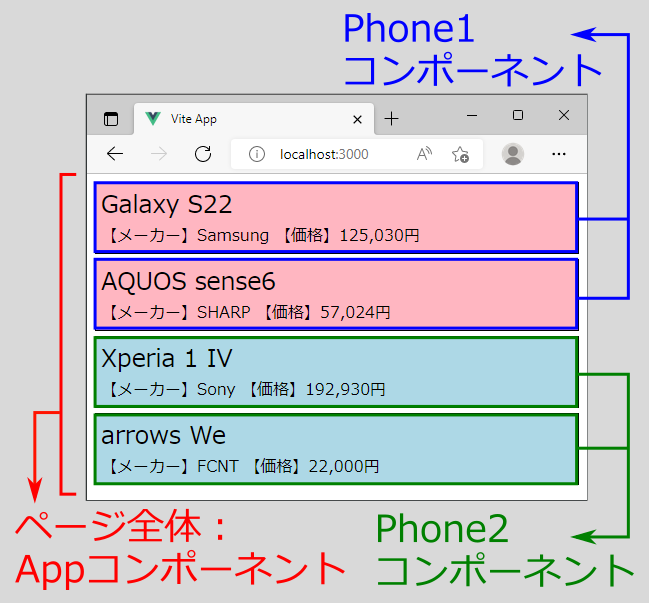
Task: Open a new tab with the plus button
Action: pos(391,119)
